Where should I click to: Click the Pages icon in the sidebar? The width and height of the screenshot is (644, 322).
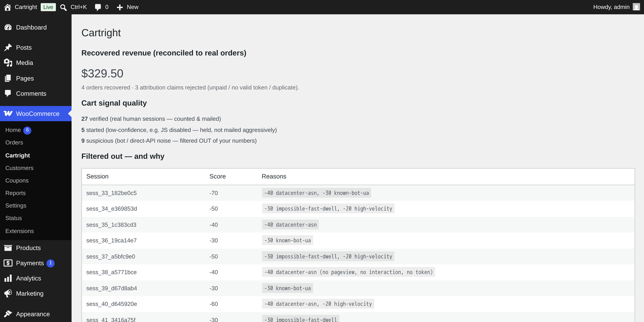coord(8,78)
